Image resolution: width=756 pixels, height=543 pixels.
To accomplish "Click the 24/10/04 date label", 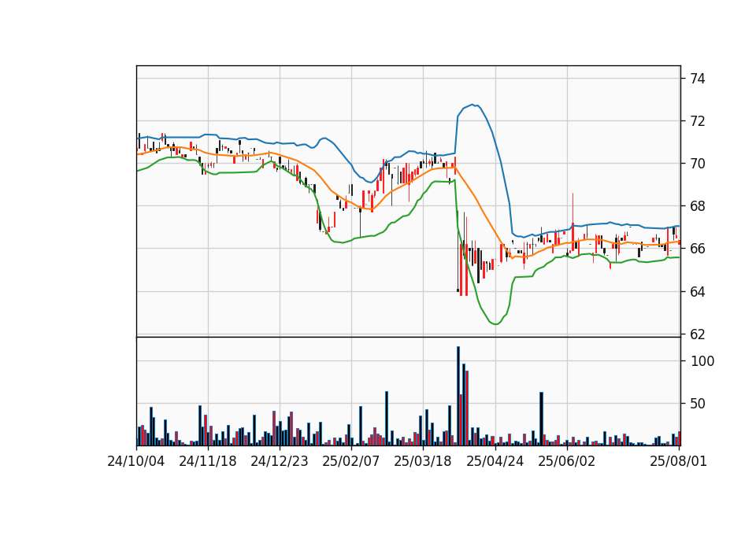I will (136, 461).
